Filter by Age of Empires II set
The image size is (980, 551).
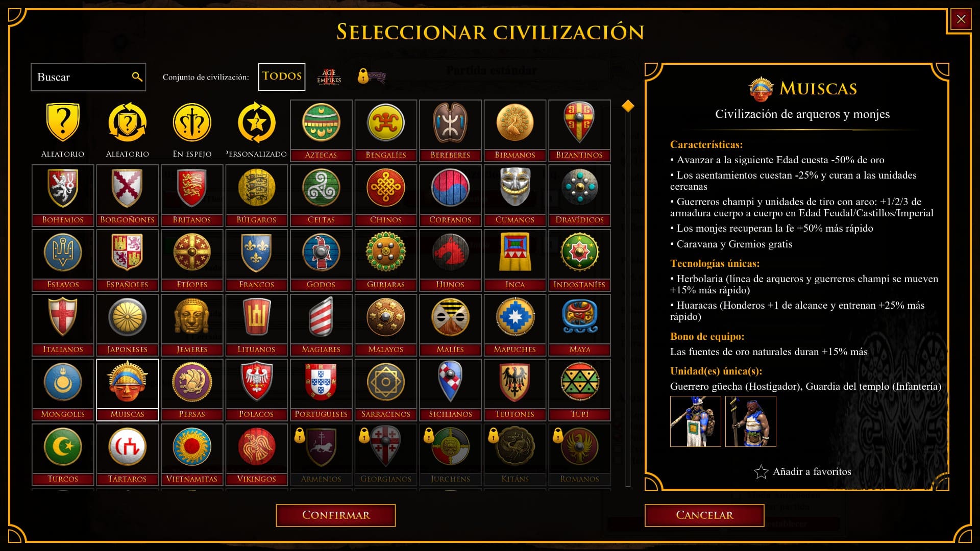[329, 77]
